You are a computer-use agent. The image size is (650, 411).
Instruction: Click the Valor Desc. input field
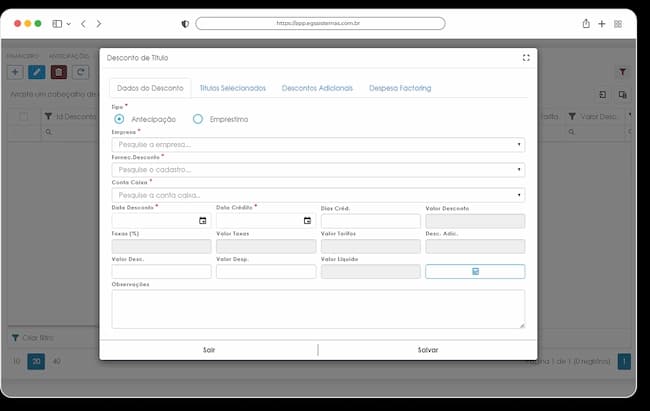[x=161, y=271]
